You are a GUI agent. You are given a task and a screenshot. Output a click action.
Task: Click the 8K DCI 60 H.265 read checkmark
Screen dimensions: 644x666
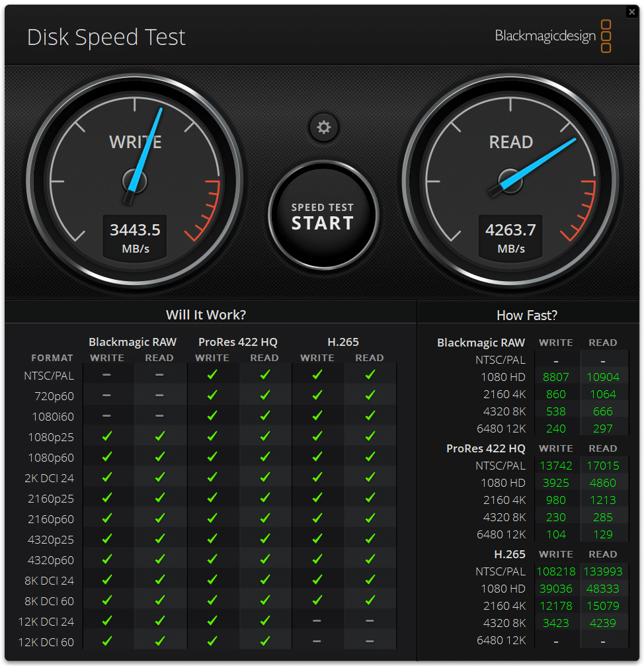[x=370, y=600]
